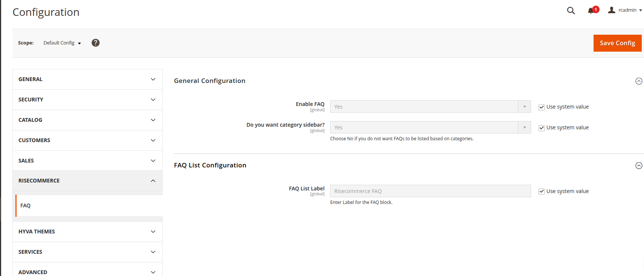644x276 pixels.
Task: Collapse the RISECOMMERCE sidebar chevron
Action: pyautogui.click(x=153, y=181)
